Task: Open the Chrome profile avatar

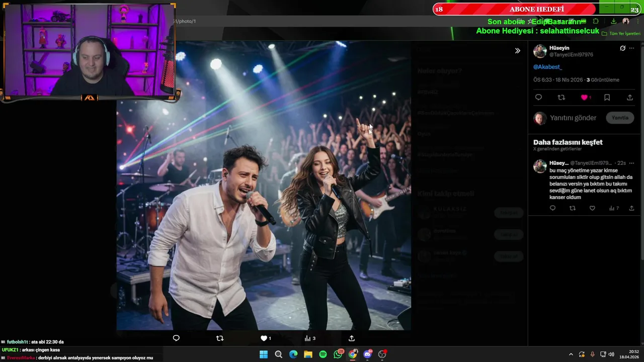Action: click(x=626, y=21)
